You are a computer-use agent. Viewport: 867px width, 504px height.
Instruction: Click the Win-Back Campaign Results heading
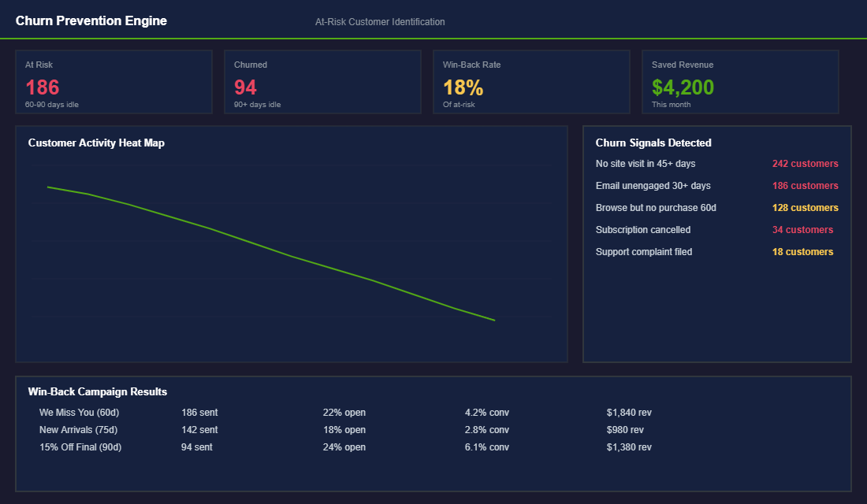point(98,391)
